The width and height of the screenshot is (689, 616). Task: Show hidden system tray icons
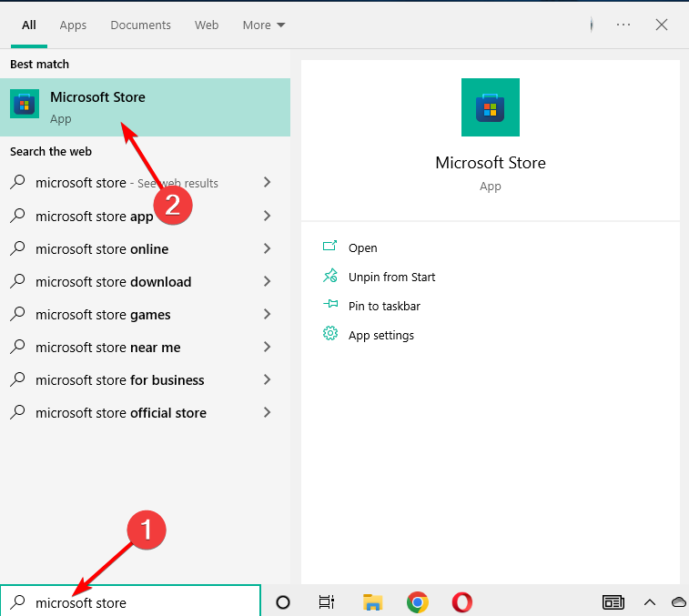650,602
